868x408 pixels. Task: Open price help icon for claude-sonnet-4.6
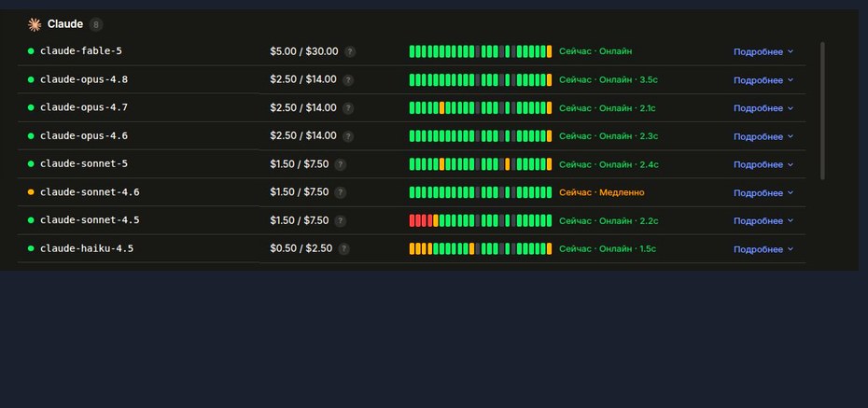[x=341, y=192]
